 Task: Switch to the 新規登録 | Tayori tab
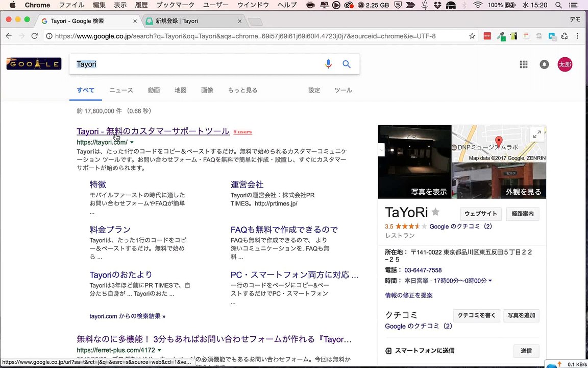tap(193, 21)
